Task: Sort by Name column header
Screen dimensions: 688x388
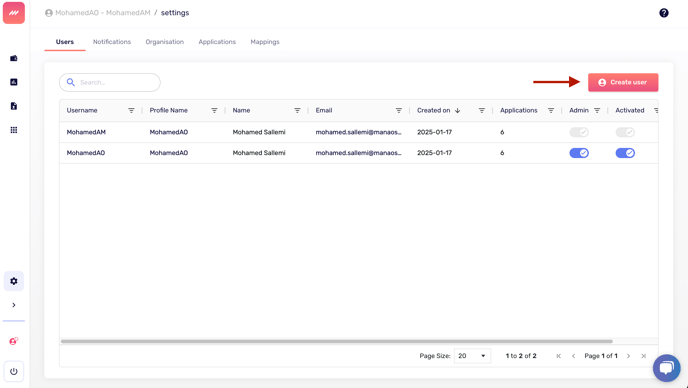Action: [241, 111]
